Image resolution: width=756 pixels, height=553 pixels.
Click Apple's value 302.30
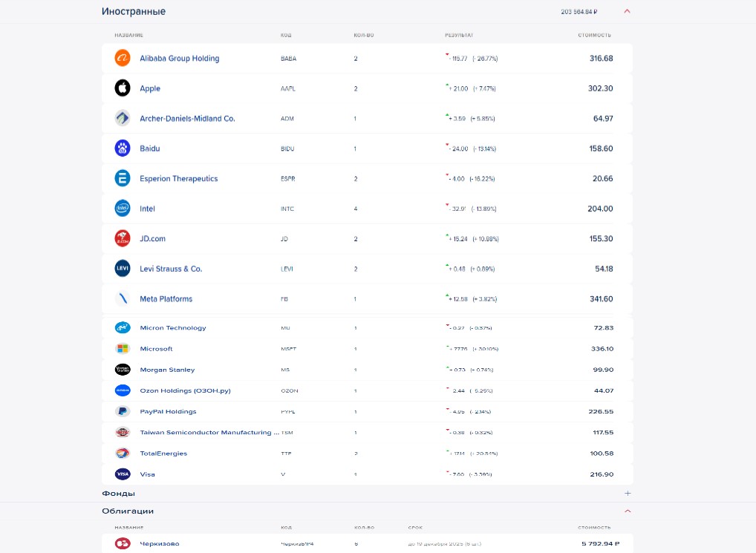(x=600, y=88)
